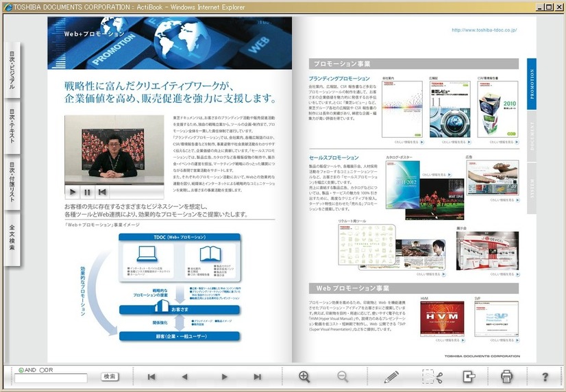Click the プロモーション事業 section header
This screenshot has height=392, width=566.
tap(414, 64)
